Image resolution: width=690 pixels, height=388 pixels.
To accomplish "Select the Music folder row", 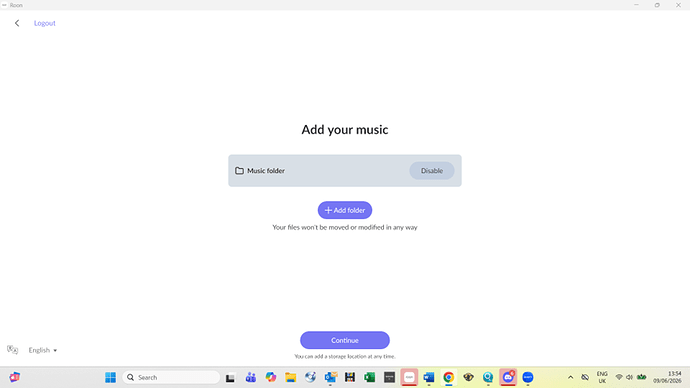I will 345,171.
